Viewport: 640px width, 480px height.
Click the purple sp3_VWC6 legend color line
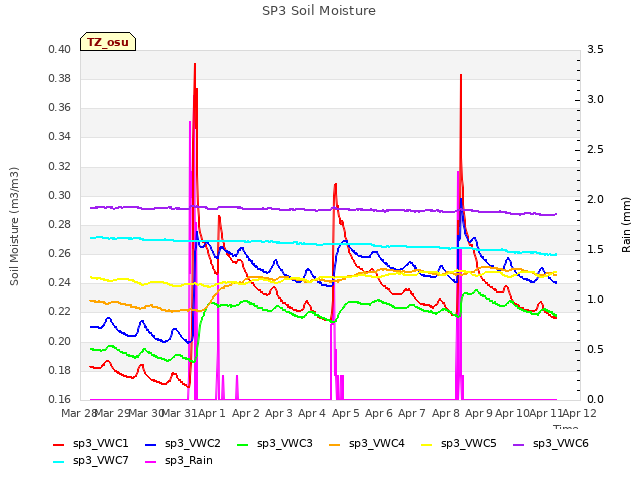pyautogui.click(x=518, y=444)
